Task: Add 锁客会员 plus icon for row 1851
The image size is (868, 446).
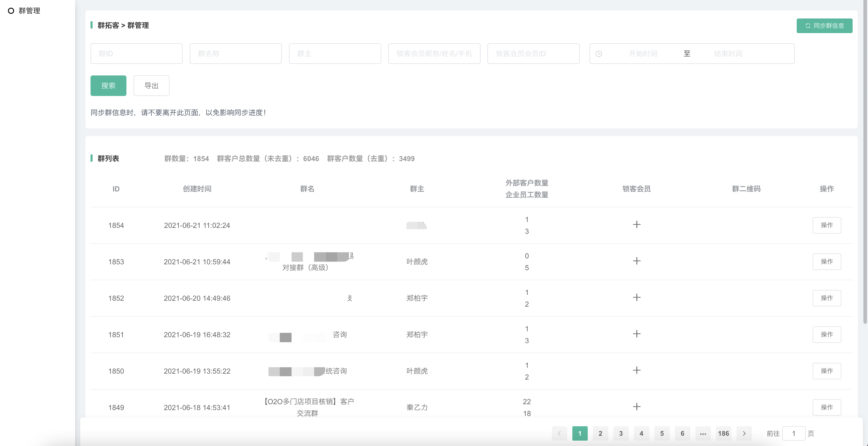Action: tap(636, 334)
